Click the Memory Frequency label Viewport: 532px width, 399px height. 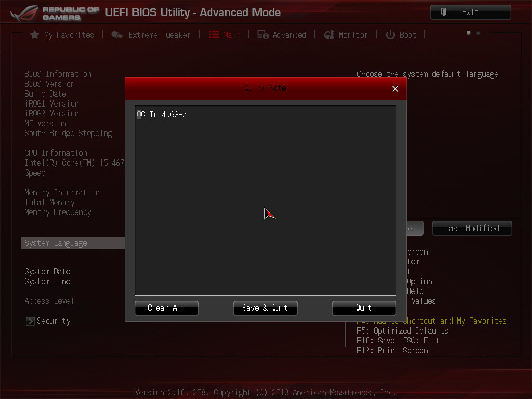pos(58,212)
